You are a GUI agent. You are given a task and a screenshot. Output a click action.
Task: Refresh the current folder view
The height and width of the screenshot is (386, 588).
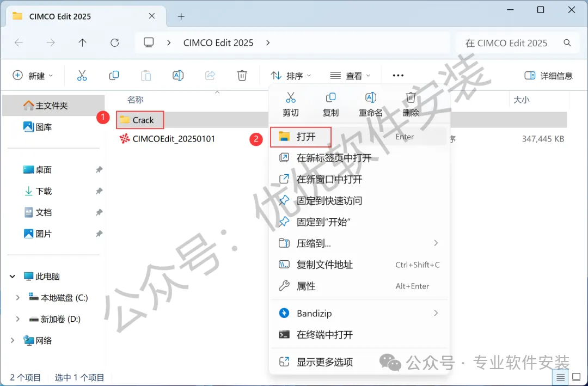tap(115, 43)
